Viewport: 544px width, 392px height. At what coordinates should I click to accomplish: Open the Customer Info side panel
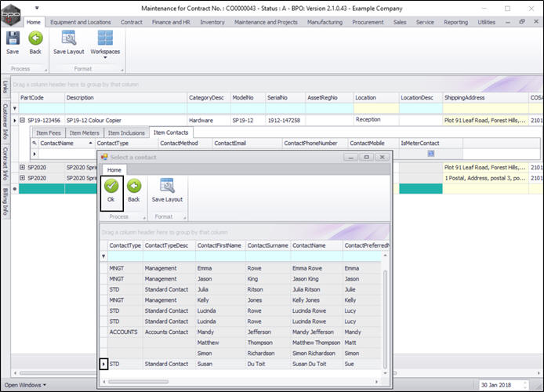pos(5,123)
